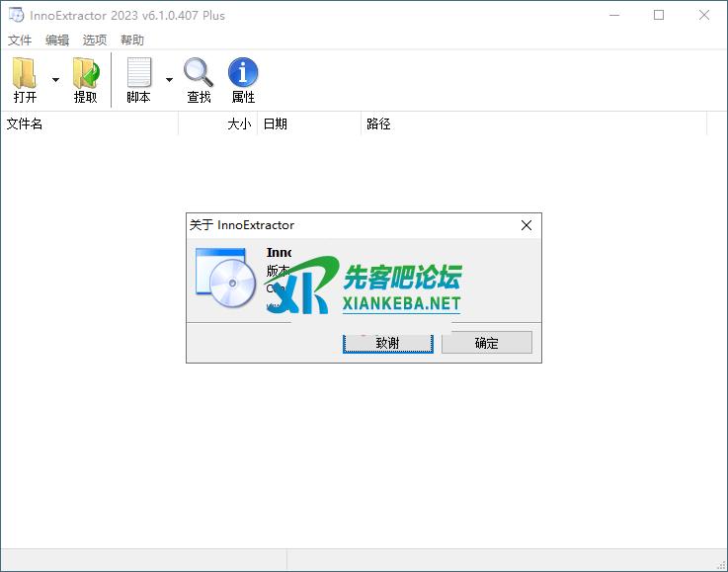The width and height of the screenshot is (728, 572).
Task: Close the 关于 InnoExtractor dialog
Action: tap(526, 225)
